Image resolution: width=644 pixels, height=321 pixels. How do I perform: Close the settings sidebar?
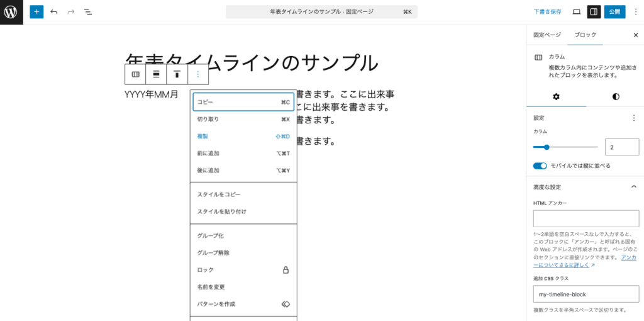coord(636,35)
